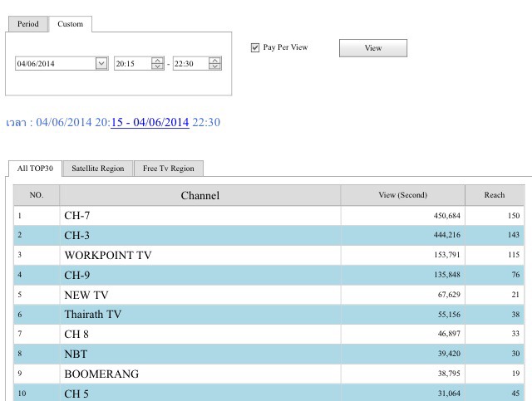532x401 pixels.
Task: Click view value 444,216
Action: point(447,235)
